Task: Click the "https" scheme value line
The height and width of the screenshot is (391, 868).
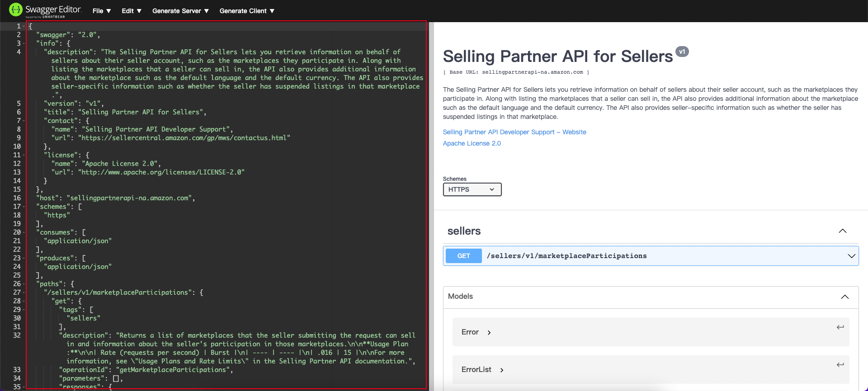Action: 57,215
